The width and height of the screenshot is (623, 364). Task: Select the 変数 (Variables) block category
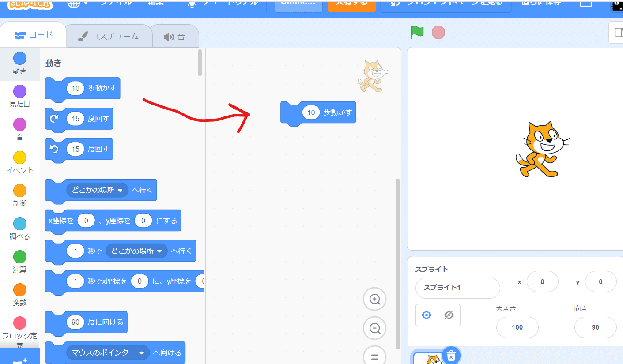coord(19,295)
